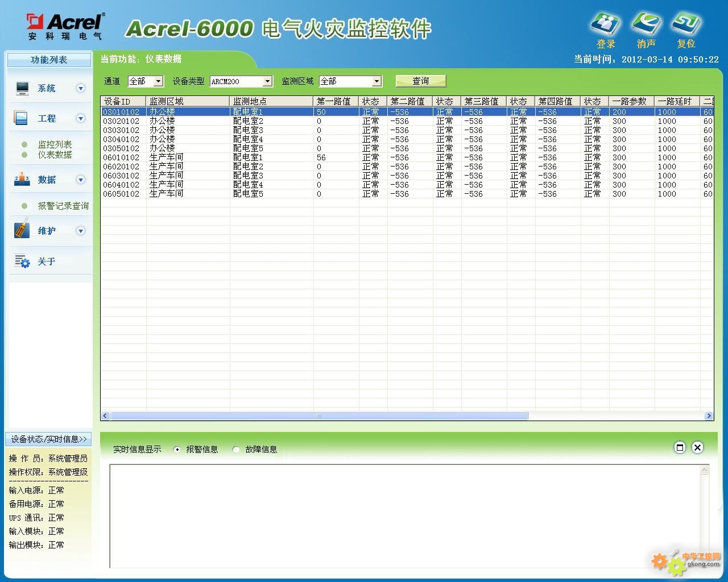Click the 输入电源：正常 status line
This screenshot has width=728, height=582.
pyautogui.click(x=36, y=490)
